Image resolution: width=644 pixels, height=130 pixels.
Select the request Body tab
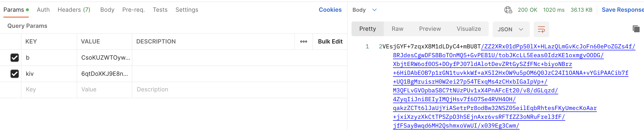(107, 10)
